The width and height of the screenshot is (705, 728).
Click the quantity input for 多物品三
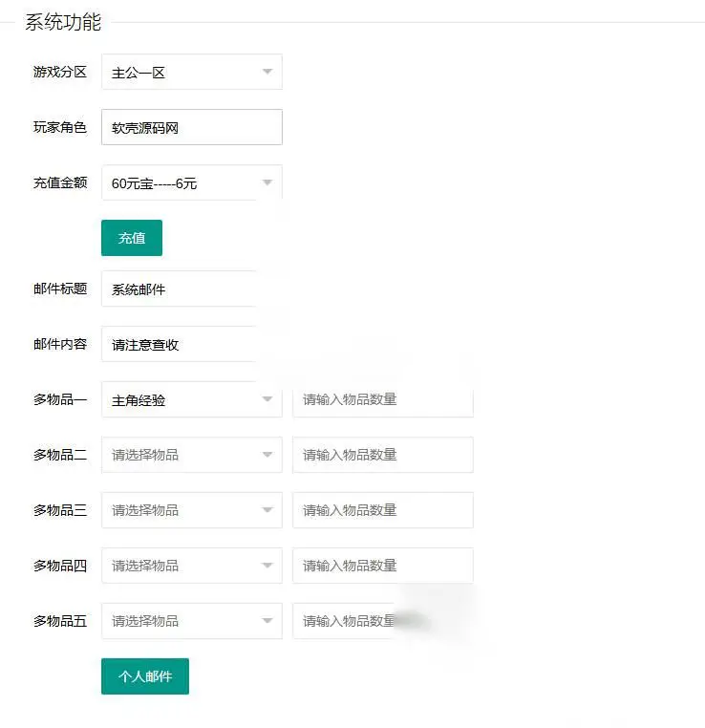pyautogui.click(x=383, y=510)
